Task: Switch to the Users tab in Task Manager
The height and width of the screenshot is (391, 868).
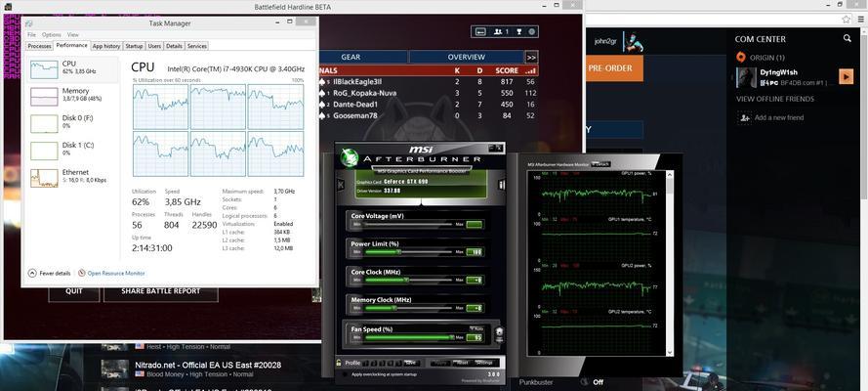Action: tap(154, 46)
